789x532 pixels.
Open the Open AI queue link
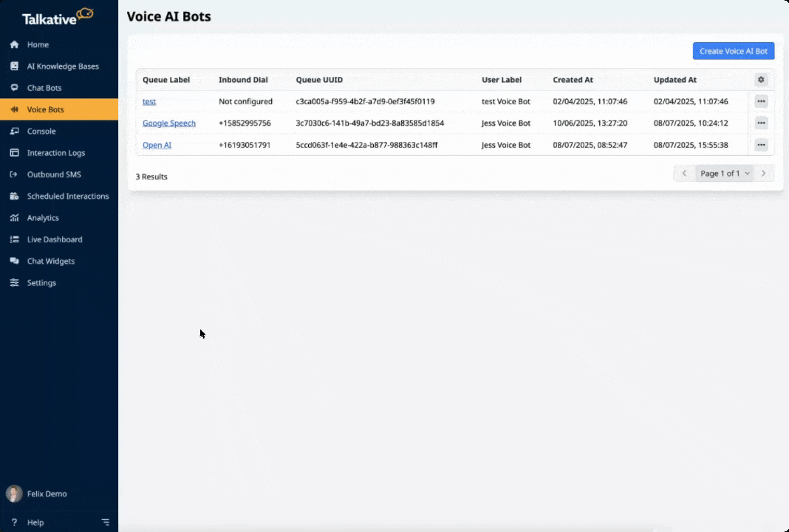157,146
